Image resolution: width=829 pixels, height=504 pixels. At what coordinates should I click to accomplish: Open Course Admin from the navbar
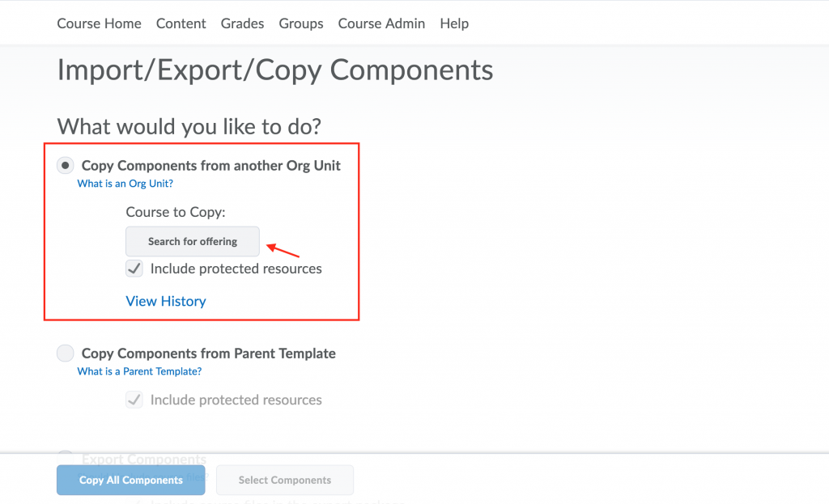pos(381,23)
